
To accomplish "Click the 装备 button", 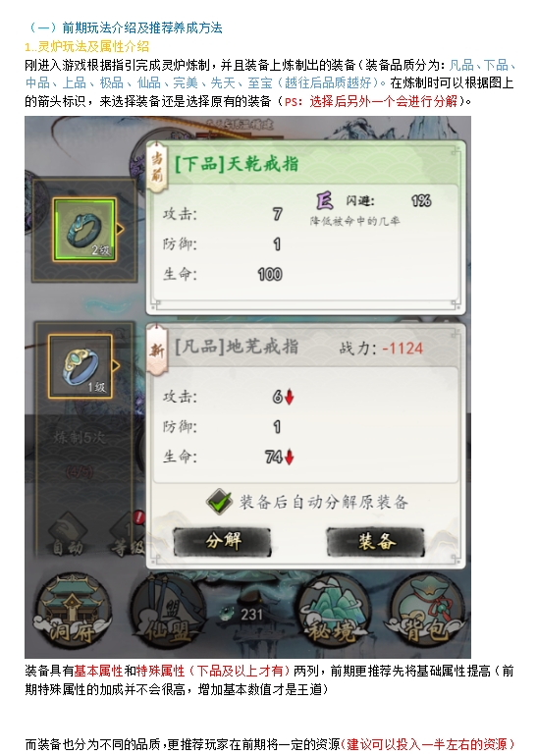I will pos(376,541).
